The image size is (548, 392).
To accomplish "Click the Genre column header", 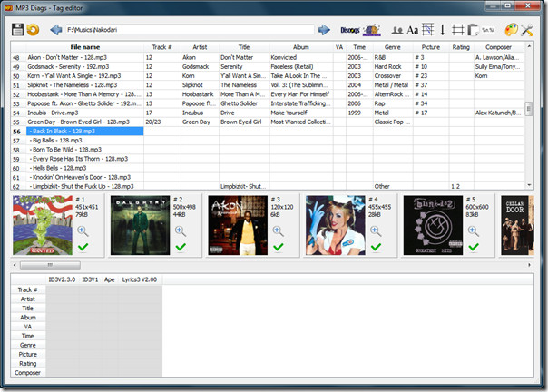I will (x=393, y=47).
